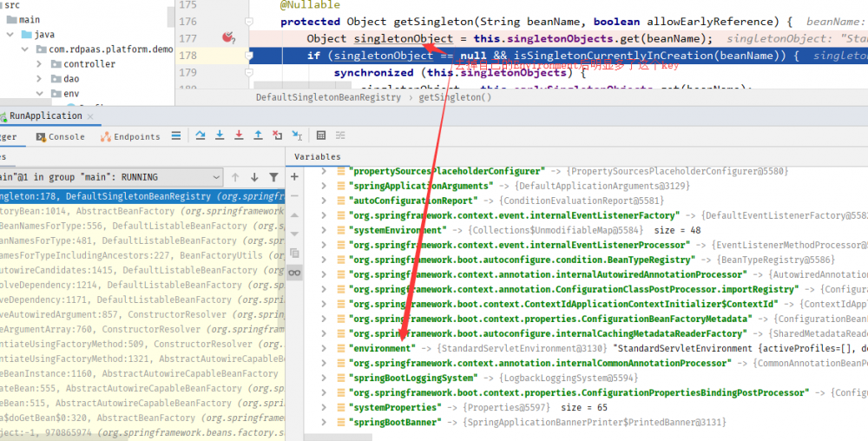Click the filter frames funnel icon
The image size is (868, 441).
(x=273, y=177)
